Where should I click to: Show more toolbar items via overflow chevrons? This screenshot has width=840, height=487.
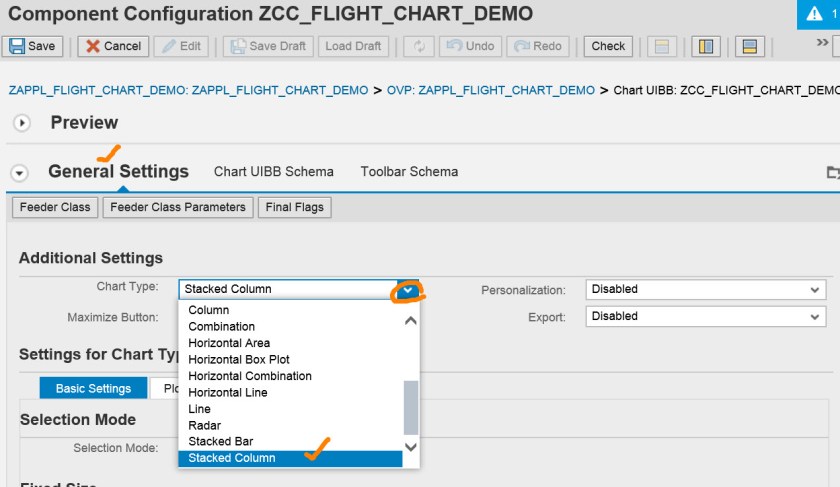click(822, 44)
